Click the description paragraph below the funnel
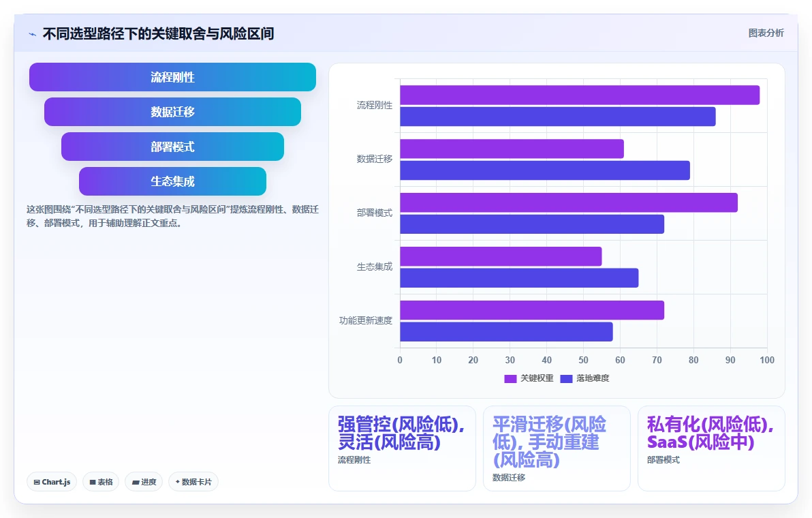Viewport: 812px width, 518px height. [172, 217]
